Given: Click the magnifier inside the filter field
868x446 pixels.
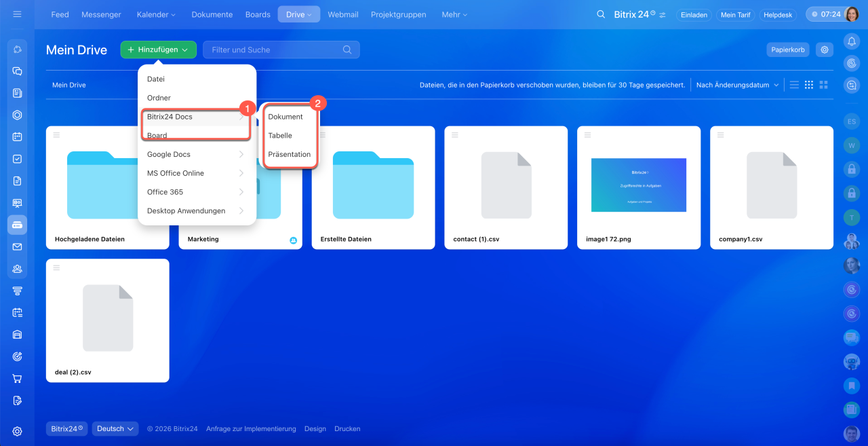Looking at the screenshot, I should pyautogui.click(x=347, y=50).
